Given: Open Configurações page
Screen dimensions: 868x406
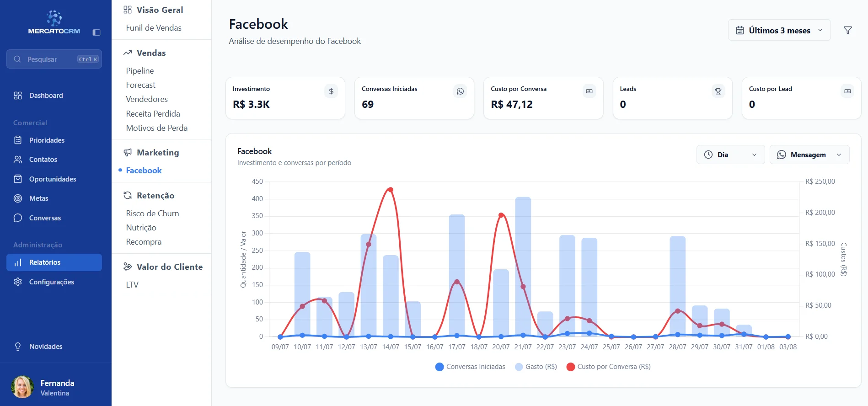Looking at the screenshot, I should (x=54, y=282).
